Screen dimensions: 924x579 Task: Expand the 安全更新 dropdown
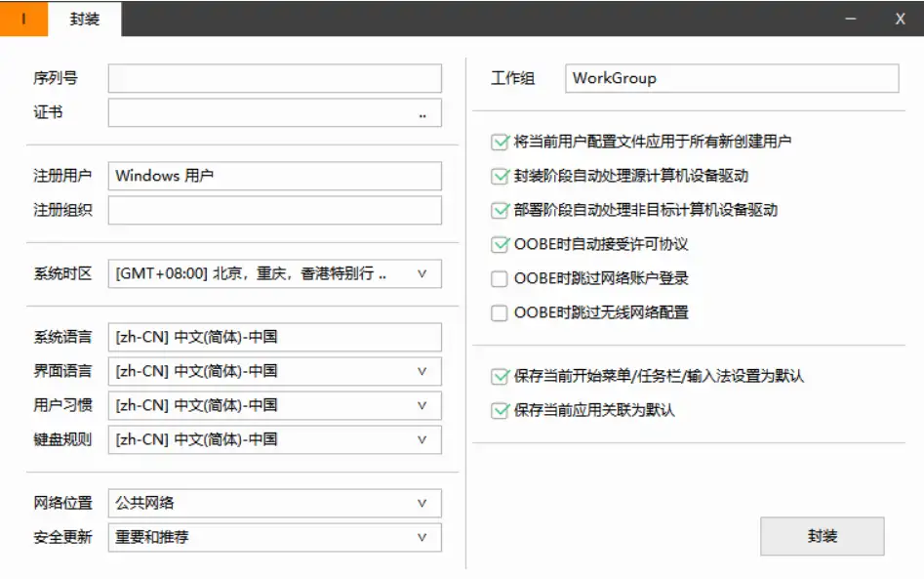click(x=422, y=537)
